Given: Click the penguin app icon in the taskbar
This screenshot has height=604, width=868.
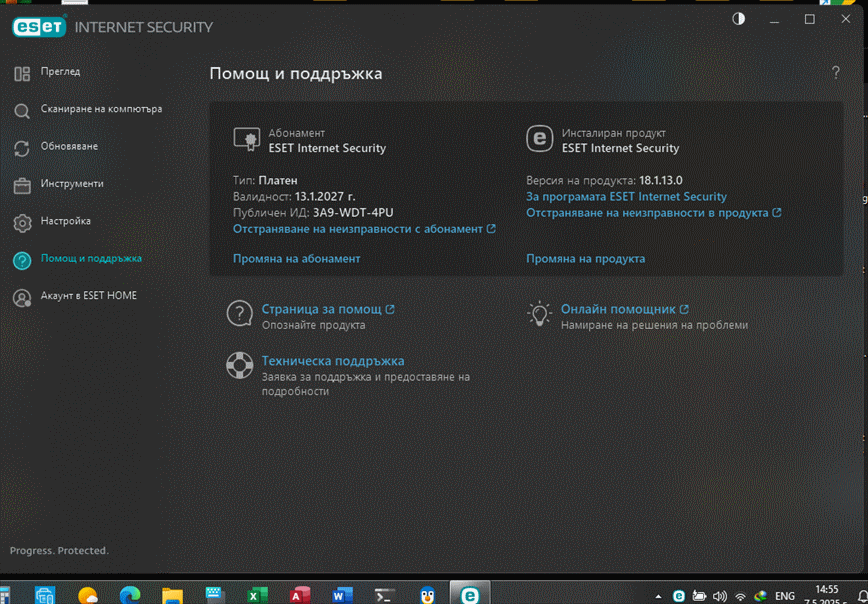Looking at the screenshot, I should point(427,596).
